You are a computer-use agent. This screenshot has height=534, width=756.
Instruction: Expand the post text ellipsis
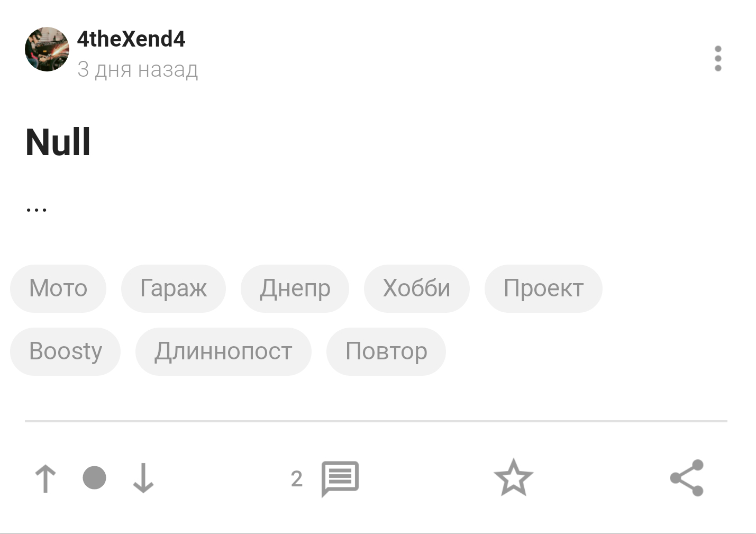tap(37, 209)
